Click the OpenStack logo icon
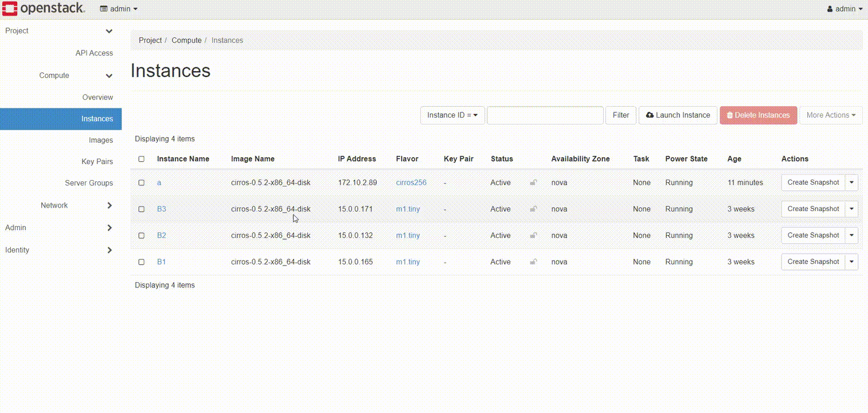Viewport: 868px width, 413px height. (x=10, y=9)
